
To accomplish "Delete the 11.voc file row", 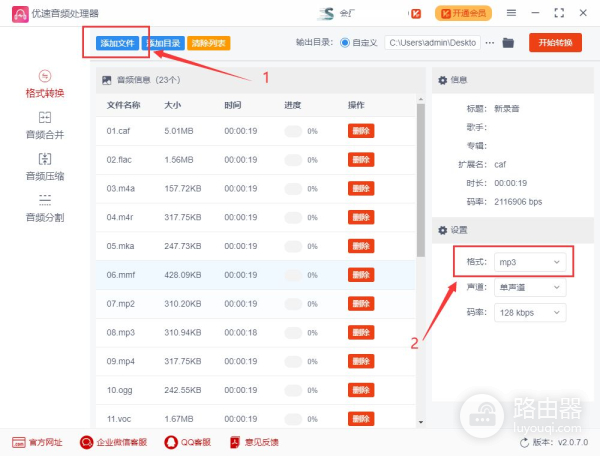I will pyautogui.click(x=361, y=419).
